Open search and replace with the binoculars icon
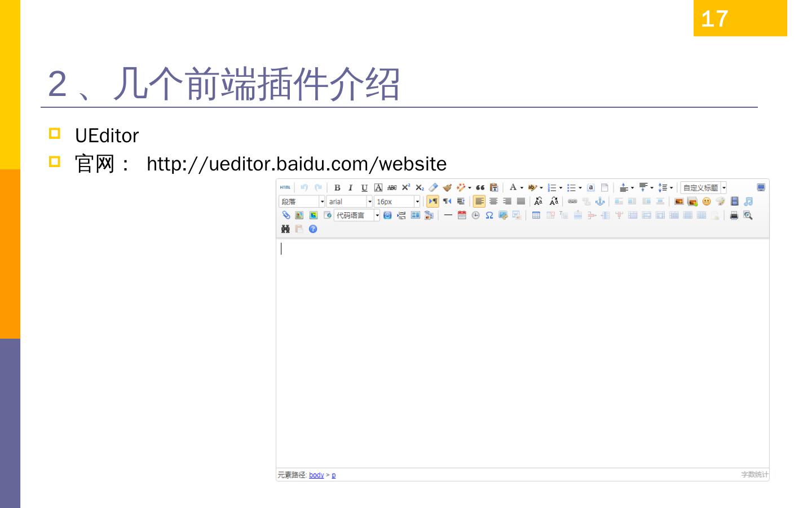 [285, 229]
